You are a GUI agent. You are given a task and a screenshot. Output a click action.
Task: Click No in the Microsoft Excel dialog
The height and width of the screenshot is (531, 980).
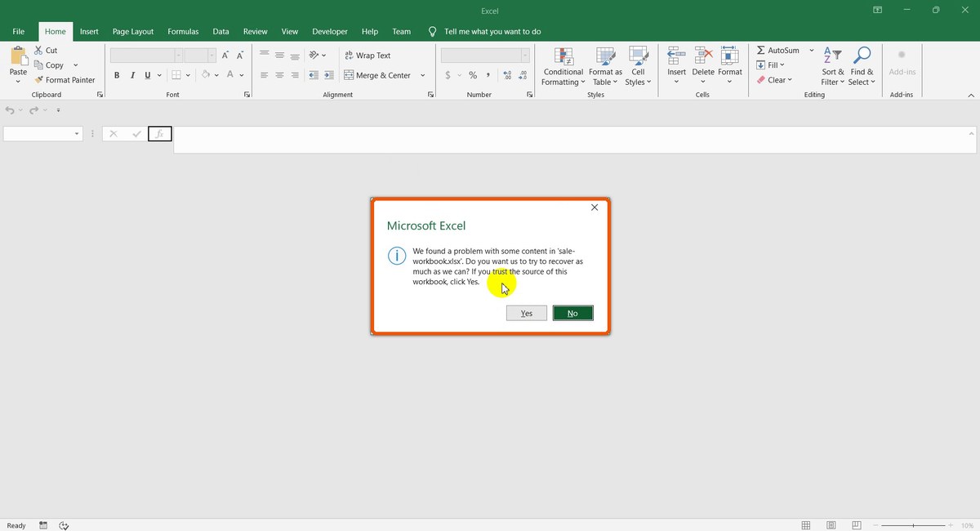[572, 313]
